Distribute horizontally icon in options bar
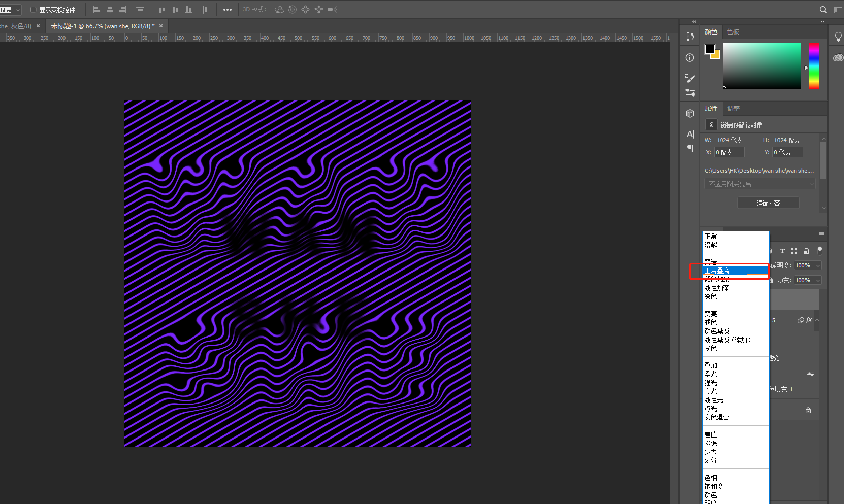This screenshot has height=504, width=844. [206, 10]
